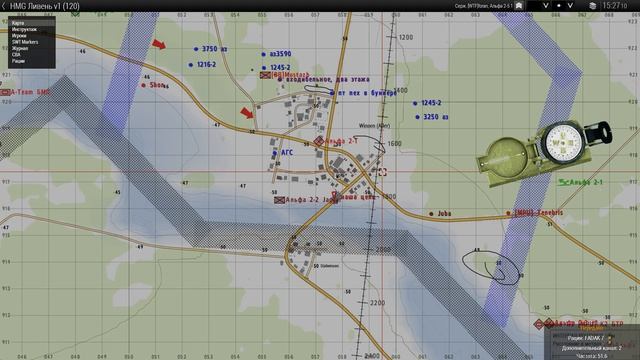Click the Альфа 2-Т diamond marker
Viewport: 640px width, 360px height.
[x=319, y=141]
